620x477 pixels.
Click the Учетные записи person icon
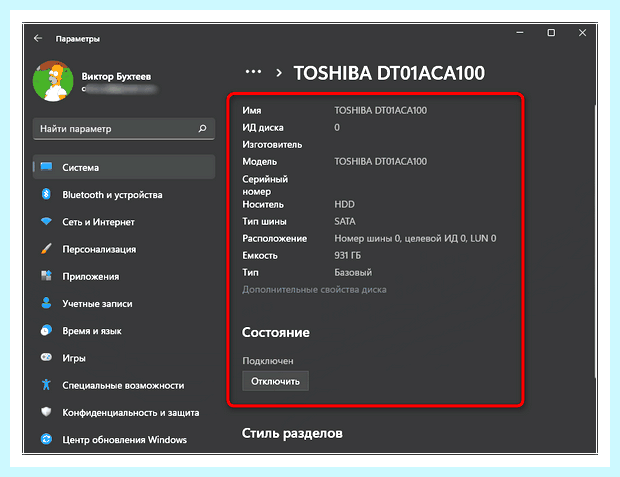46,303
